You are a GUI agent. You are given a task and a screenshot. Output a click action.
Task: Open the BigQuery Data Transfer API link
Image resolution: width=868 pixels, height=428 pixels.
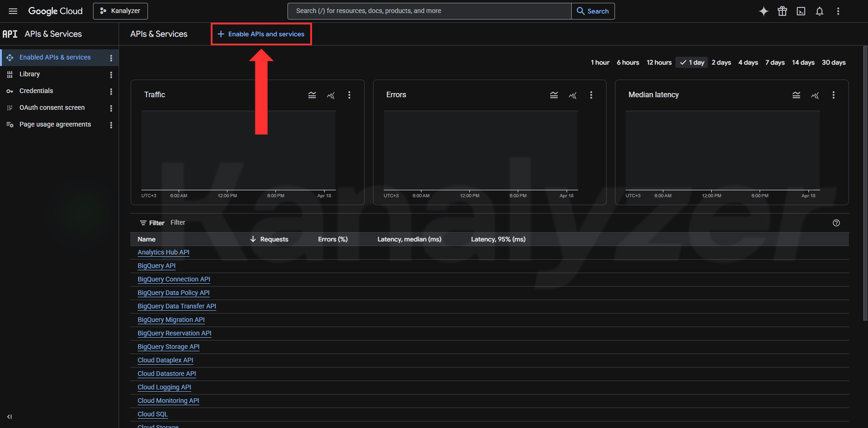tap(177, 306)
